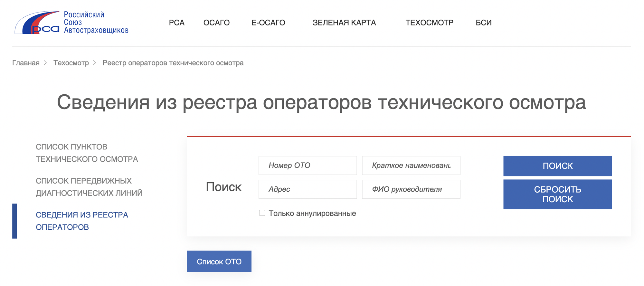Open the ОСАГО menu item
The width and height of the screenshot is (644, 286).
coord(216,23)
